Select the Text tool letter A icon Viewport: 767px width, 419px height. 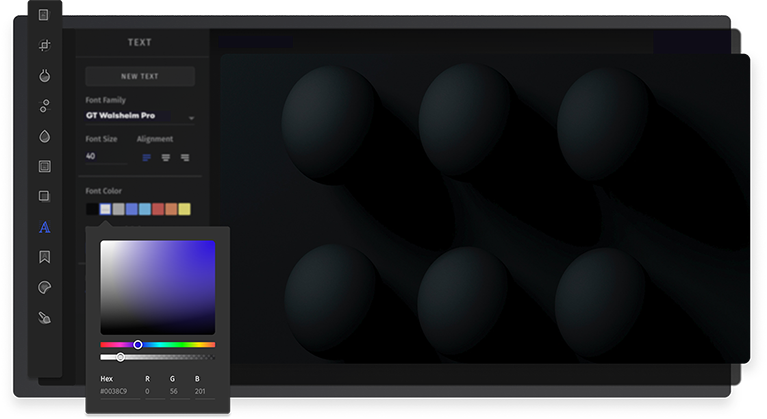pos(45,227)
